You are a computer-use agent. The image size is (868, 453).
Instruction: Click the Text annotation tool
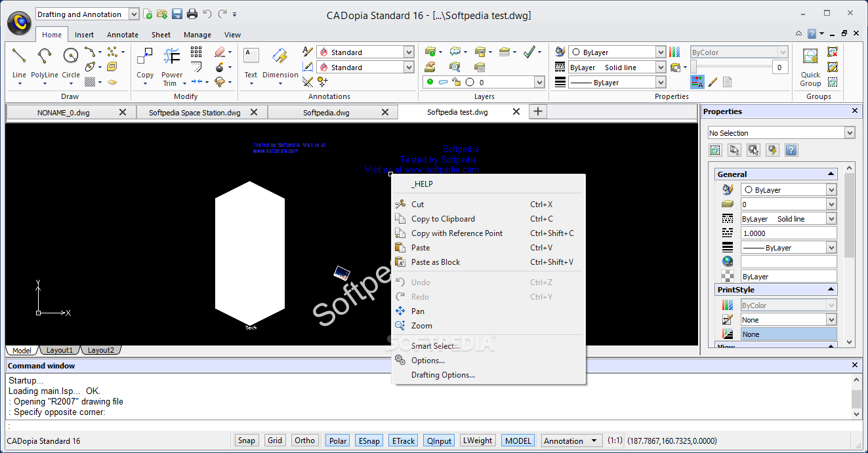click(x=251, y=63)
